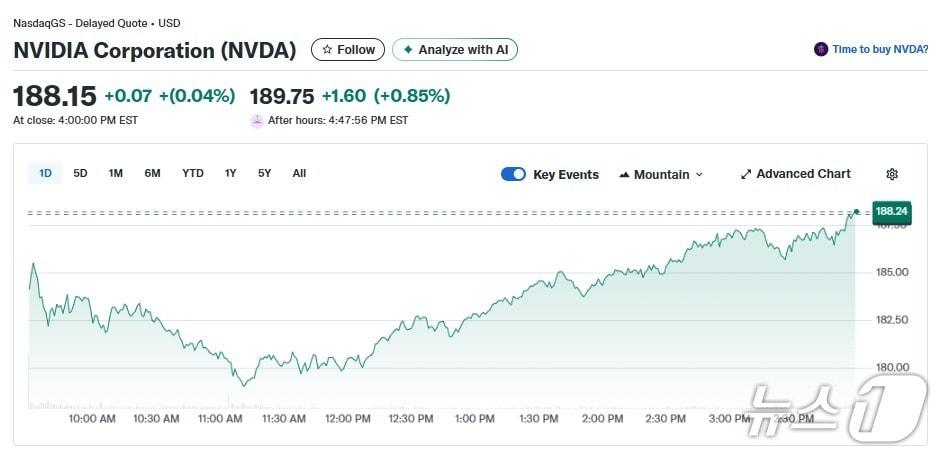Switch chart to YTD range
Image resolution: width=941 pixels, height=456 pixels.
(193, 173)
